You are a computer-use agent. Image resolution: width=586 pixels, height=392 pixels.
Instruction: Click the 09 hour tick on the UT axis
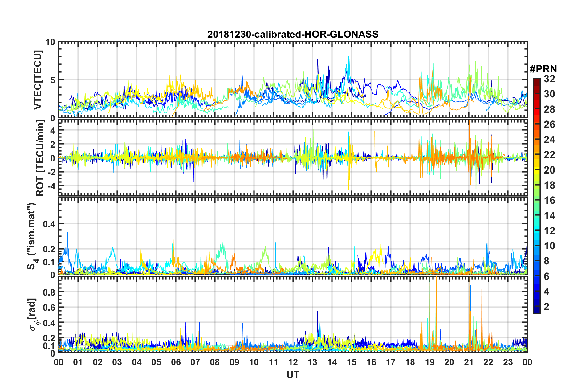click(234, 362)
